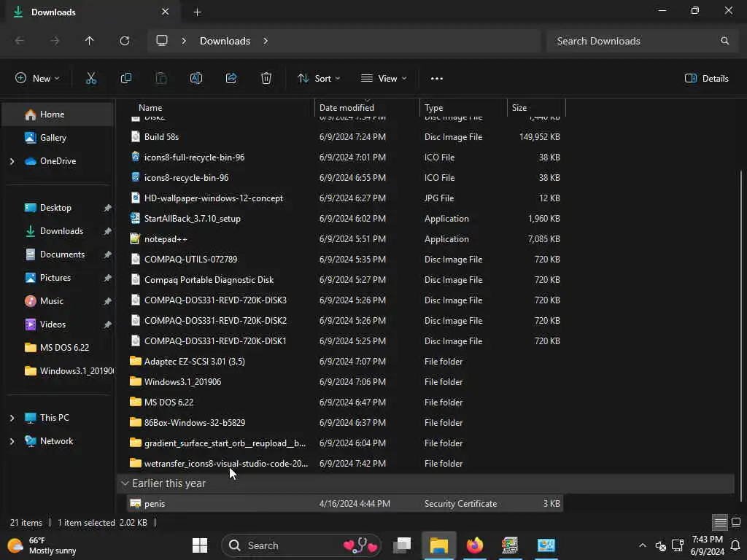The image size is (747, 560).
Task: Click chevron before Downloads in address bar
Action: (183, 41)
